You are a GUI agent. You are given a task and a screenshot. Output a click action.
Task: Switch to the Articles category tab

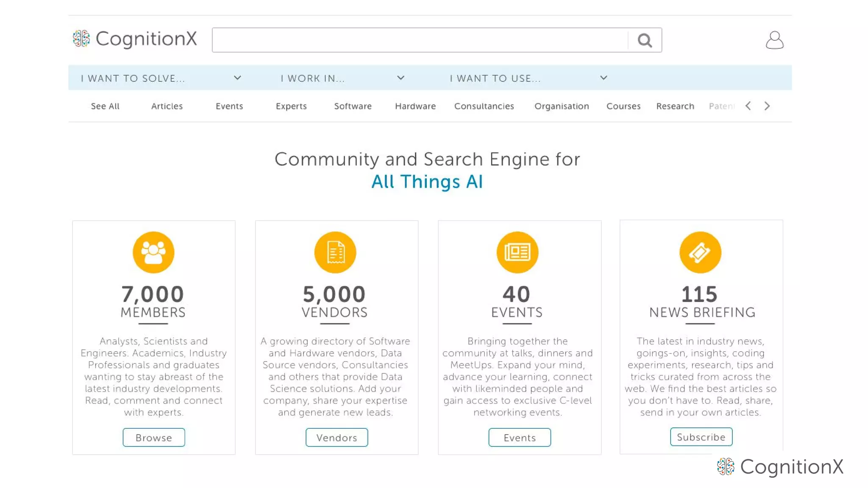[x=167, y=106]
